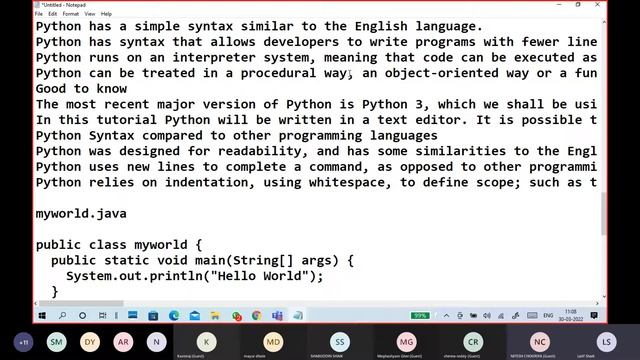Open the Format menu in Notepad
Screen dimensions: 640x360
pyautogui.click(x=71, y=14)
